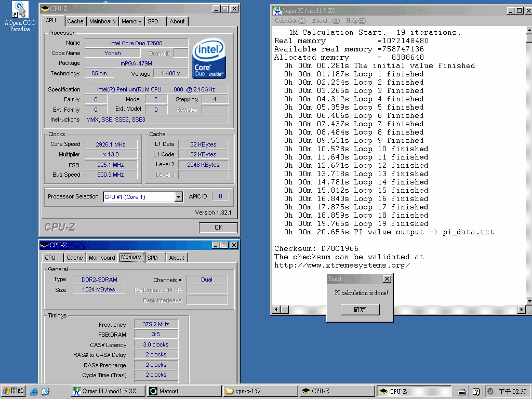Image resolution: width=532 pixels, height=399 pixels.
Task: Open the Mainboard tab in upper CPU-Z
Action: (102, 21)
